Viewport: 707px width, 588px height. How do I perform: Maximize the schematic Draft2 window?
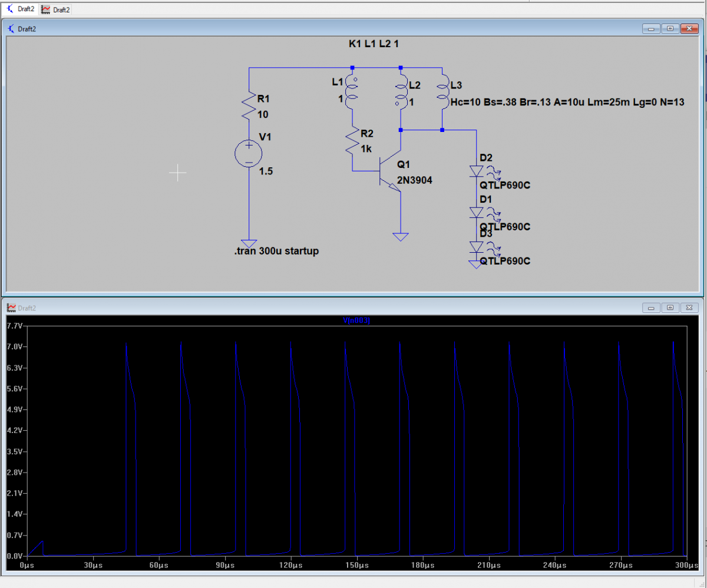click(670, 28)
